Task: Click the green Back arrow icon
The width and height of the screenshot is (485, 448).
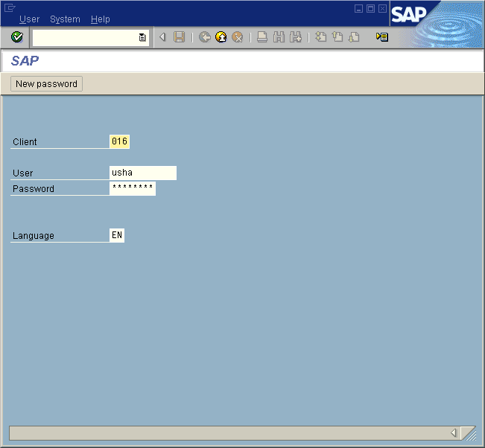Action: point(204,37)
